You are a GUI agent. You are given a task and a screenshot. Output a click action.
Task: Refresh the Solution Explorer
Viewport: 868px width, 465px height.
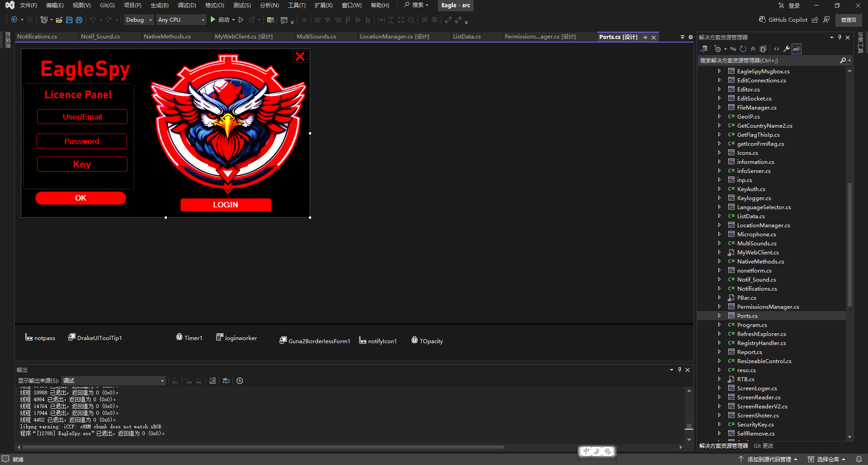[x=743, y=49]
